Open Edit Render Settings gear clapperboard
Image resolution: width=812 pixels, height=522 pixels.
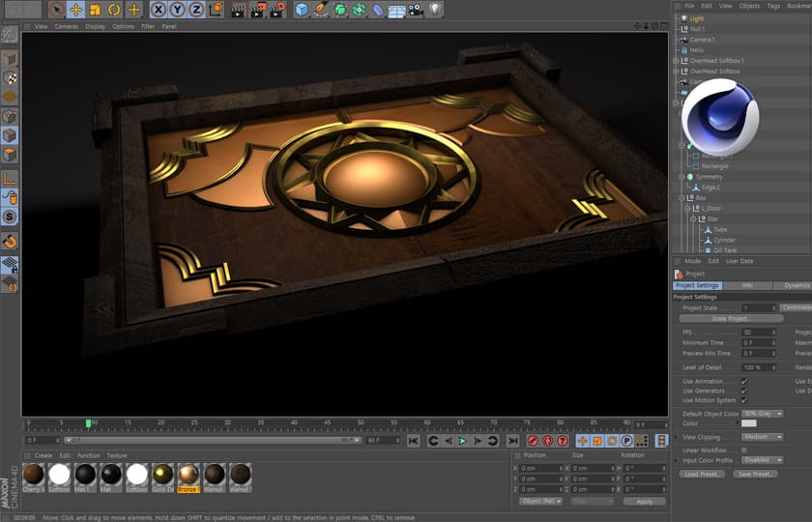[277, 10]
